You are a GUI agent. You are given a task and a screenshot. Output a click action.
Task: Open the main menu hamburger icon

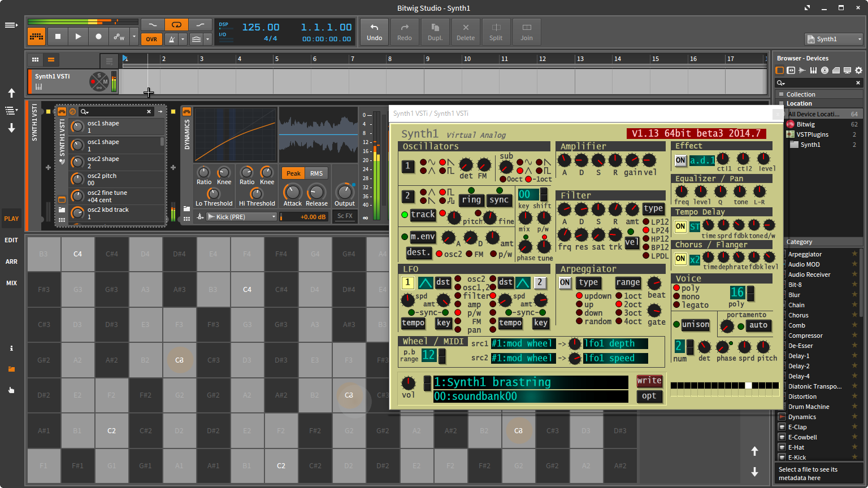click(11, 25)
